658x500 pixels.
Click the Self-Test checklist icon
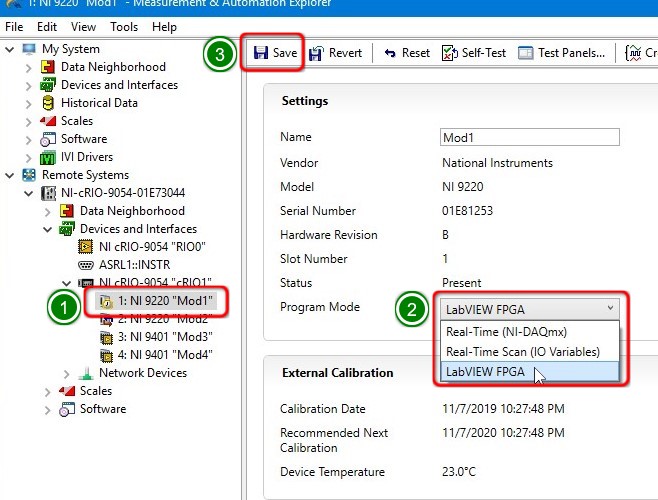click(x=449, y=53)
